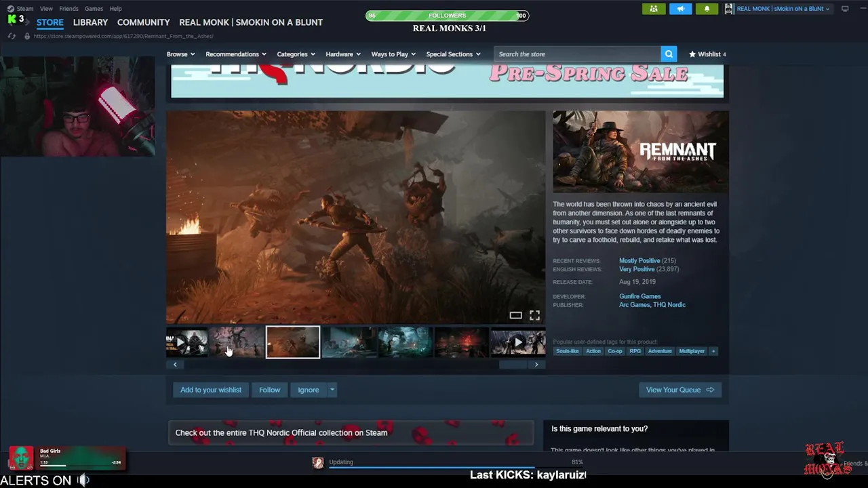Expand the Recommendations dropdown
Viewport: 868px width, 488px height.
[x=236, y=54]
